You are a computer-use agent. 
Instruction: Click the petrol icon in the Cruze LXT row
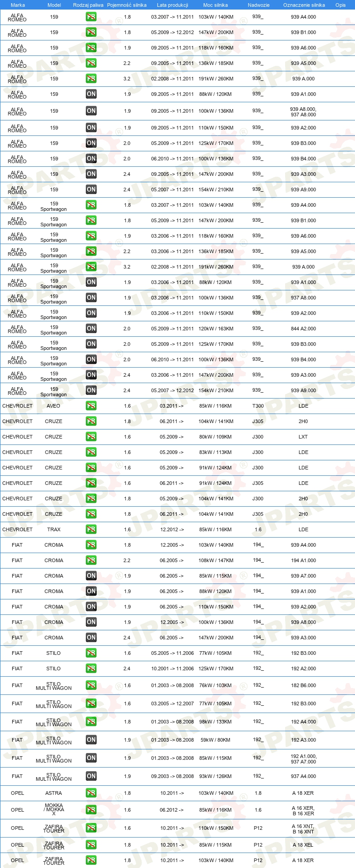click(x=91, y=437)
